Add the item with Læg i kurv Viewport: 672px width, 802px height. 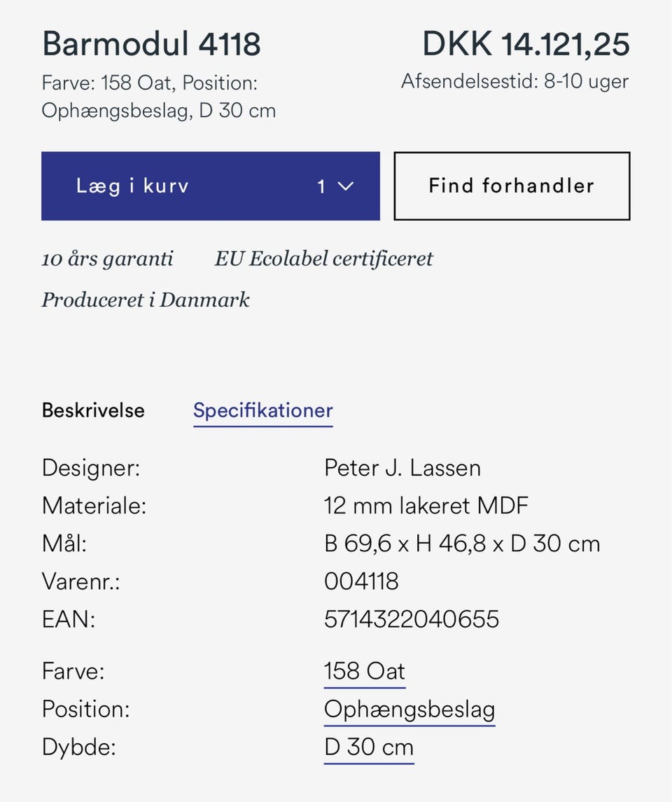coord(133,186)
